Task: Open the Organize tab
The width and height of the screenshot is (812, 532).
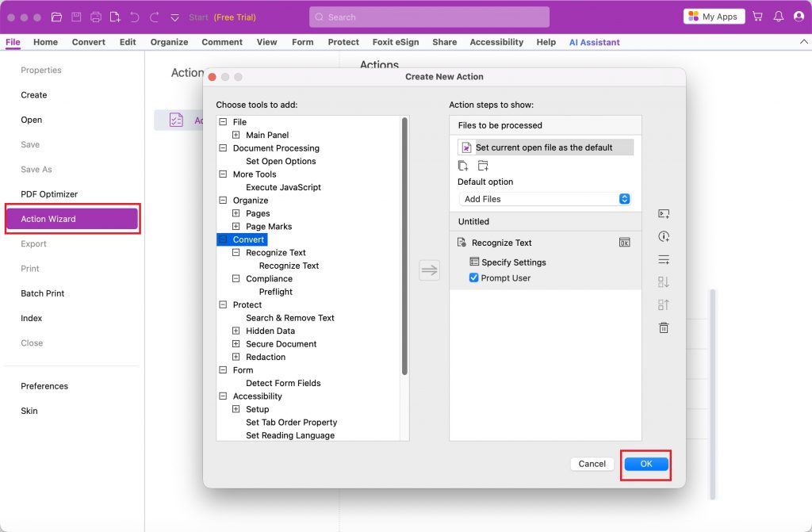Action: point(170,42)
